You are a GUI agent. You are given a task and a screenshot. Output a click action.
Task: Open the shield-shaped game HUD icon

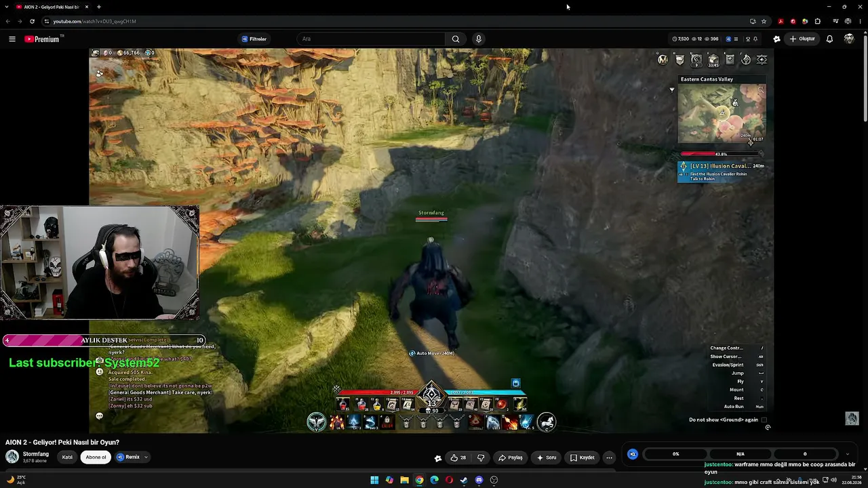(679, 60)
